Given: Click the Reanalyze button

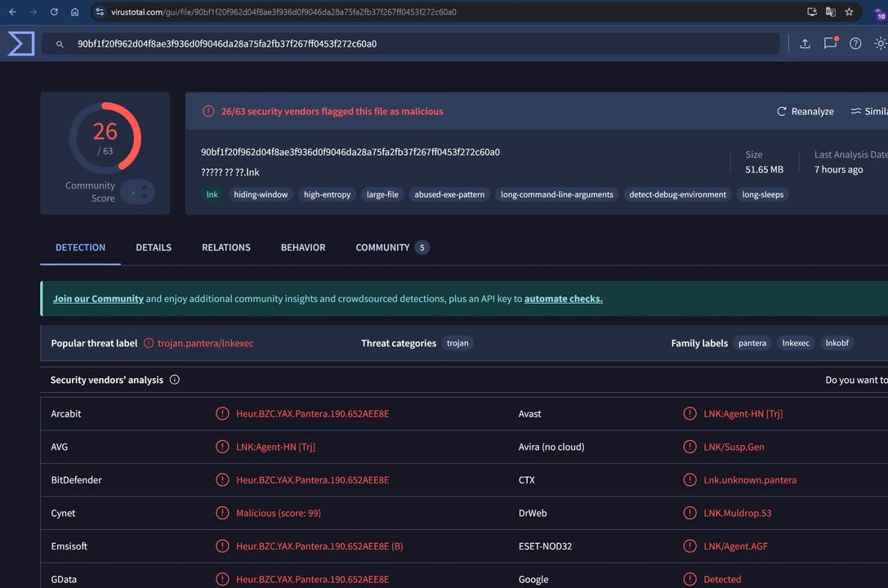Looking at the screenshot, I should pyautogui.click(x=805, y=111).
